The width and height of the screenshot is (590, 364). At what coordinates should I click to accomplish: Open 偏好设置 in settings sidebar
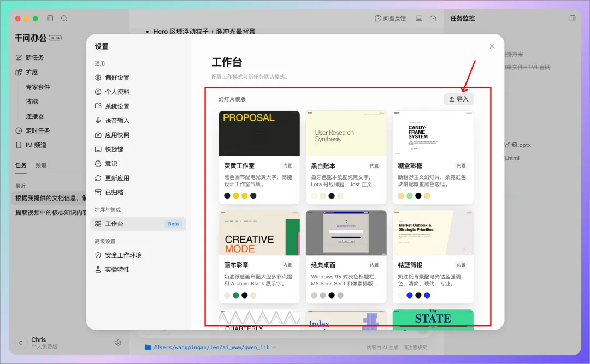tap(139, 77)
